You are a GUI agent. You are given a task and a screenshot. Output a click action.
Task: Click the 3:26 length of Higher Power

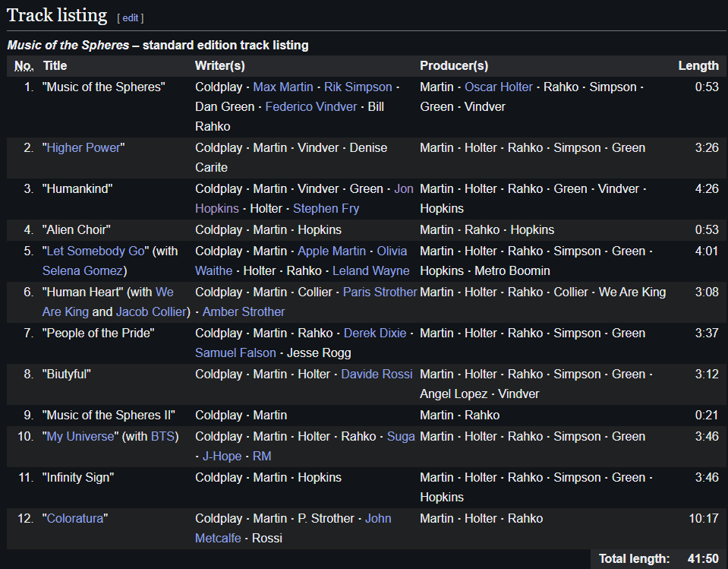coord(707,147)
